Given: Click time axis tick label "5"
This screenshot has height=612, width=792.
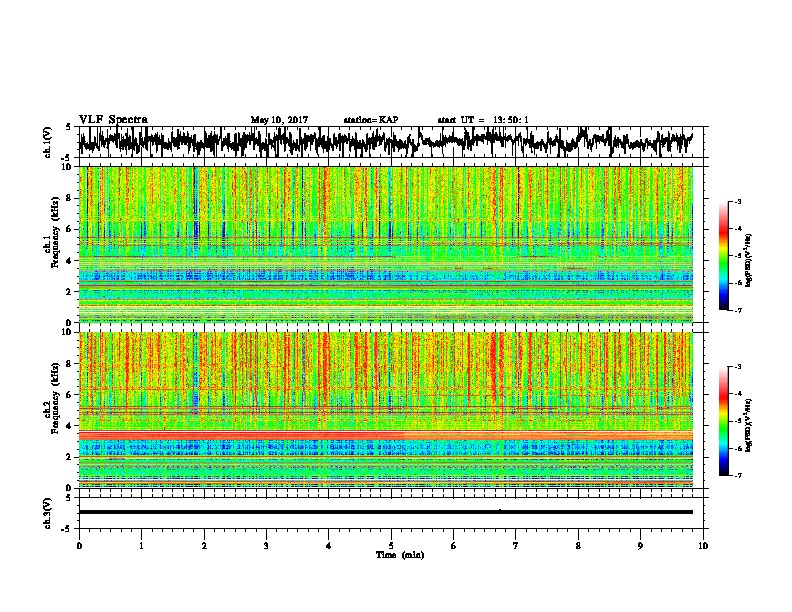Looking at the screenshot, I should coord(391,546).
